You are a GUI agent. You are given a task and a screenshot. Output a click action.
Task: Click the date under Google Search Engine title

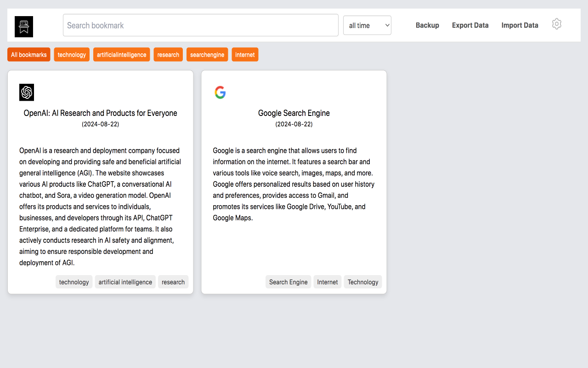[x=294, y=124]
